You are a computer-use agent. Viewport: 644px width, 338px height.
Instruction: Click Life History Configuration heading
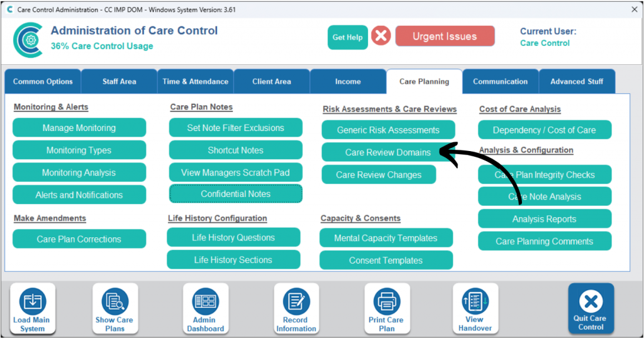pyautogui.click(x=217, y=218)
